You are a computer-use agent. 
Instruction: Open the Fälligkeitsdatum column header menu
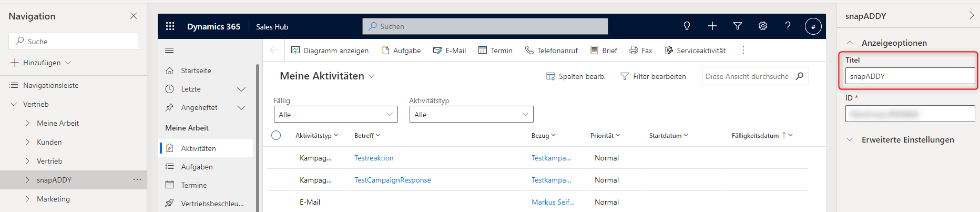tap(762, 135)
